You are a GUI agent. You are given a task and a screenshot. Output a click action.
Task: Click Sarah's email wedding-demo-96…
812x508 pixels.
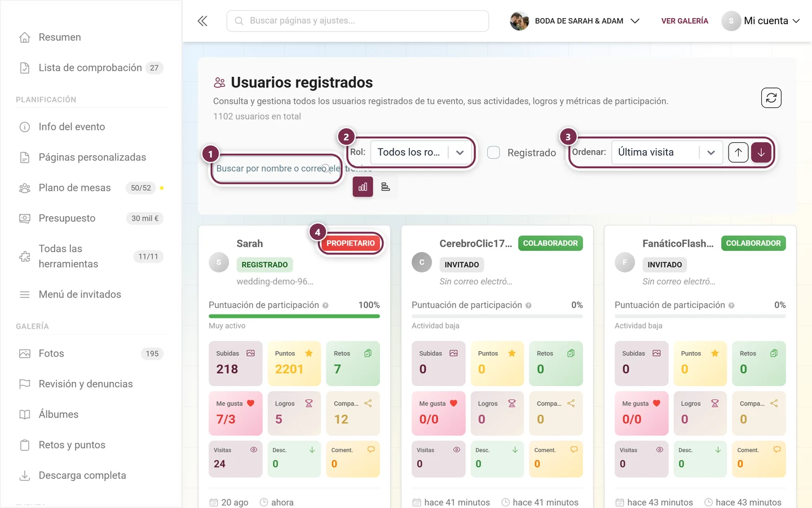coord(275,281)
